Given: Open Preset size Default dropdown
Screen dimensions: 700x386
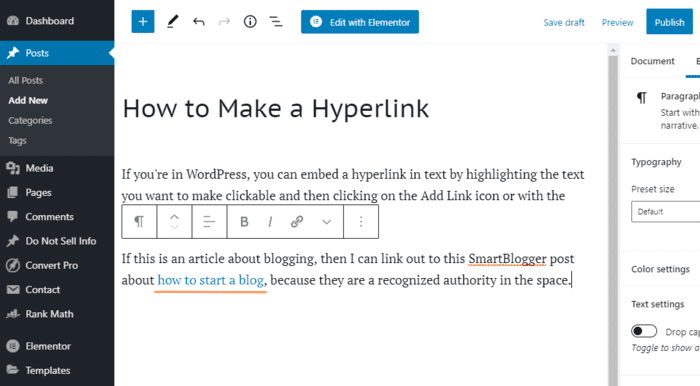Looking at the screenshot, I should (x=665, y=212).
